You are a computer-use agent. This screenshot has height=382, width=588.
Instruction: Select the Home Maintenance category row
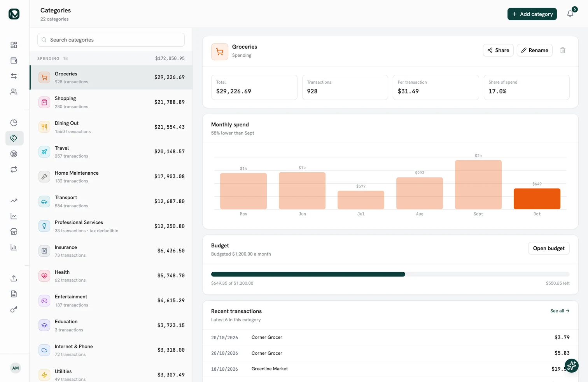111,177
